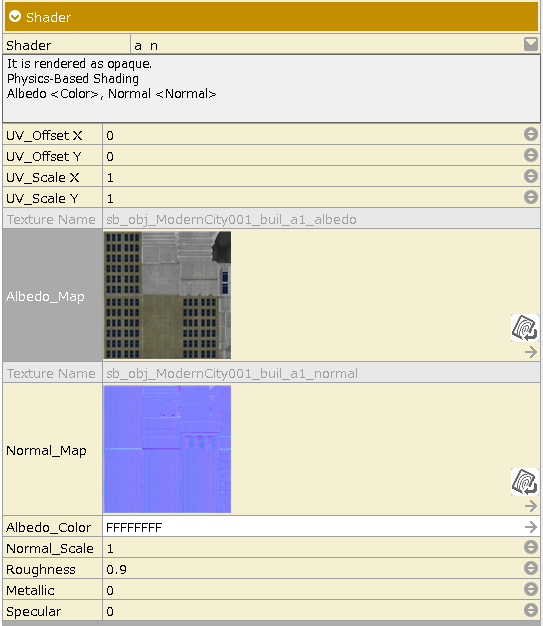Adjust UV_Scale X stepper control
The image size is (543, 626).
pyautogui.click(x=531, y=176)
